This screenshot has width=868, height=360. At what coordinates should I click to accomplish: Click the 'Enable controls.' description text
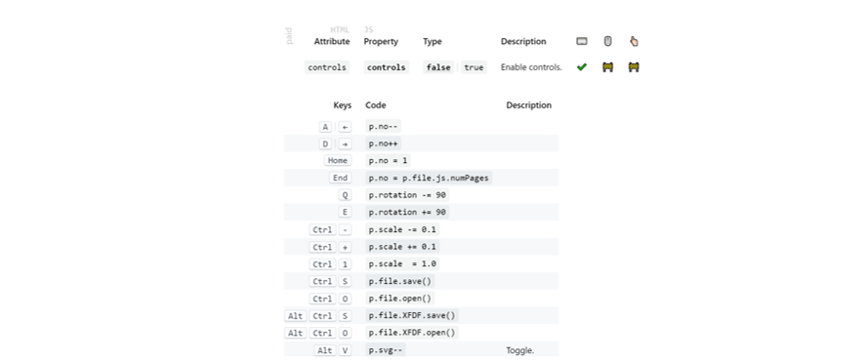(x=531, y=67)
